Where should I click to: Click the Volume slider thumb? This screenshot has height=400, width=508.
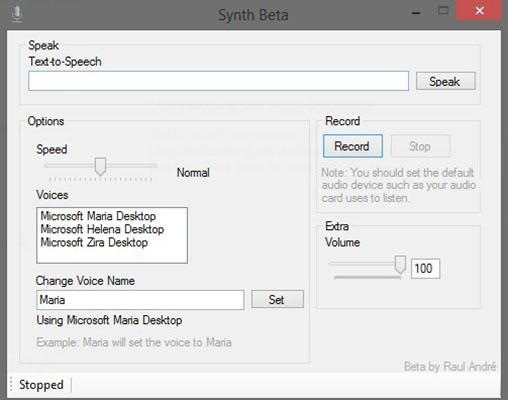400,264
